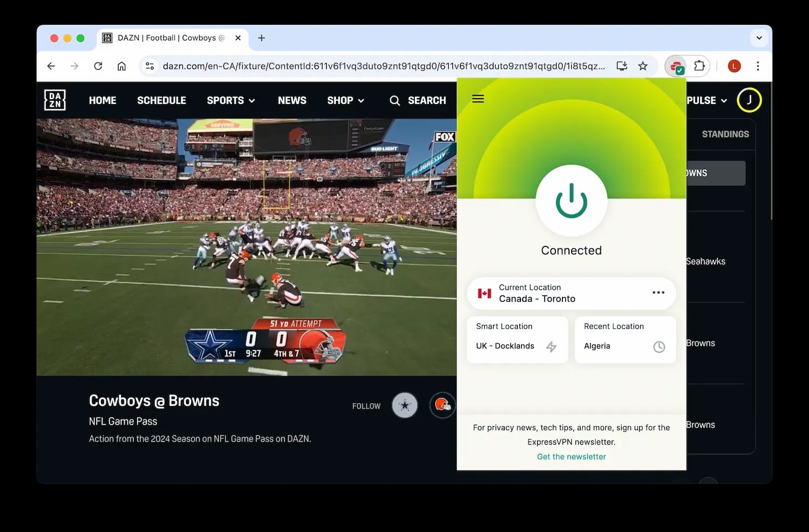Viewport: 809px width, 532px height.
Task: Switch to the STANDINGS tab
Action: click(725, 134)
